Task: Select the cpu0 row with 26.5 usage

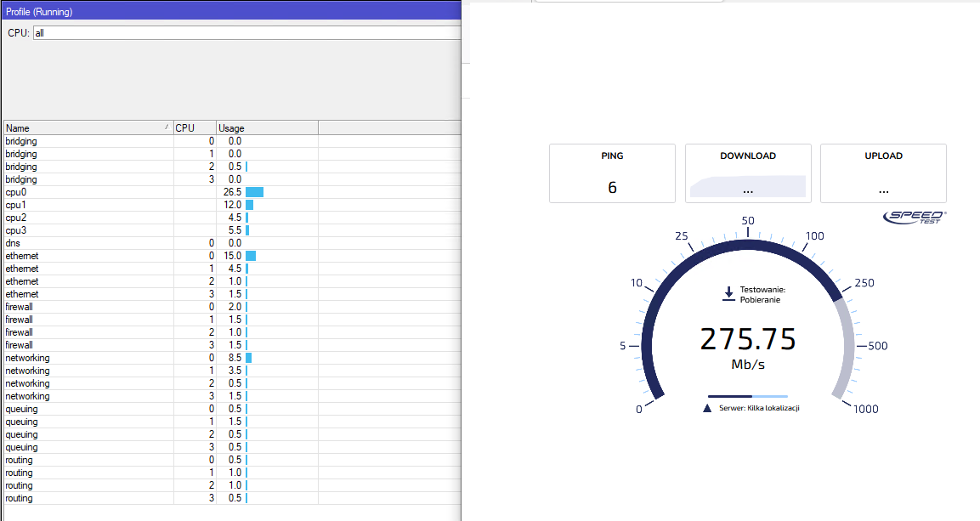Action: 233,192
